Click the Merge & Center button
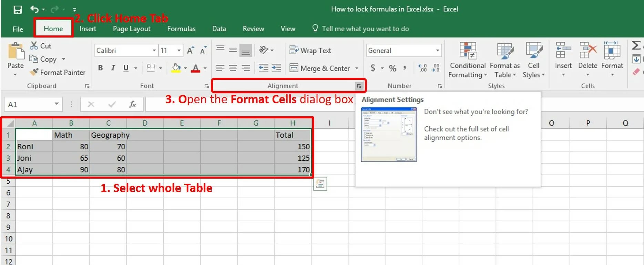Screen dimensions: 644x265 pos(320,68)
